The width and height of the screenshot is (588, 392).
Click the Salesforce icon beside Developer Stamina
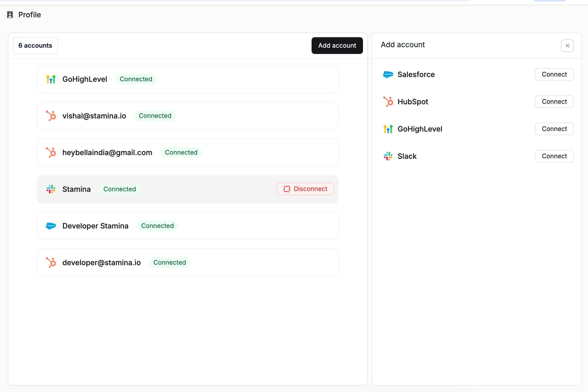[51, 226]
